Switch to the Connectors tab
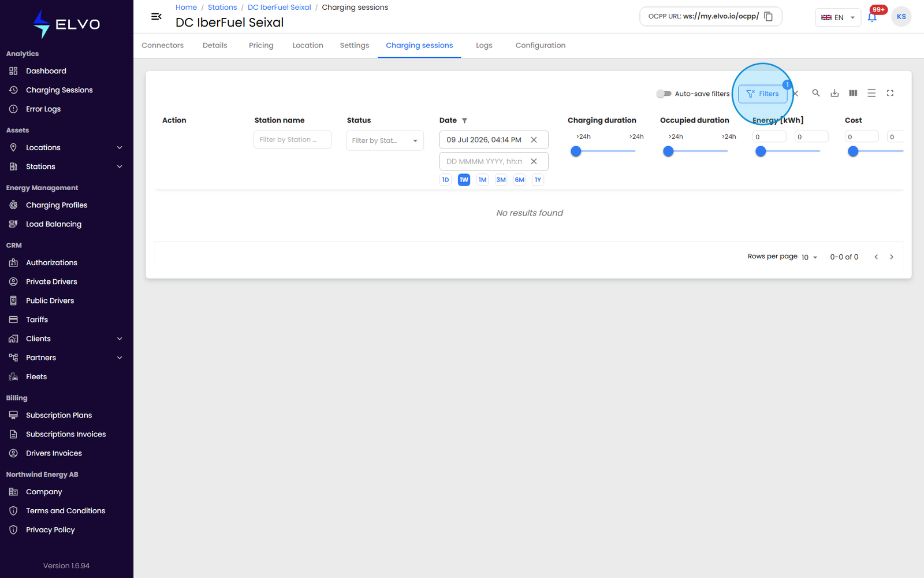Screen dimensions: 924x578 (x=163, y=46)
